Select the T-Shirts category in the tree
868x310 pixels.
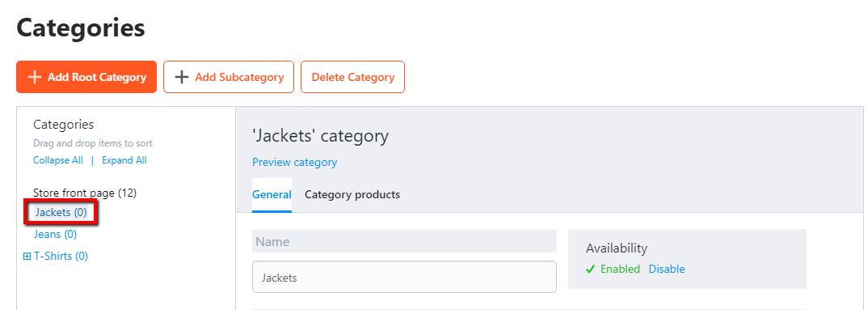point(61,257)
